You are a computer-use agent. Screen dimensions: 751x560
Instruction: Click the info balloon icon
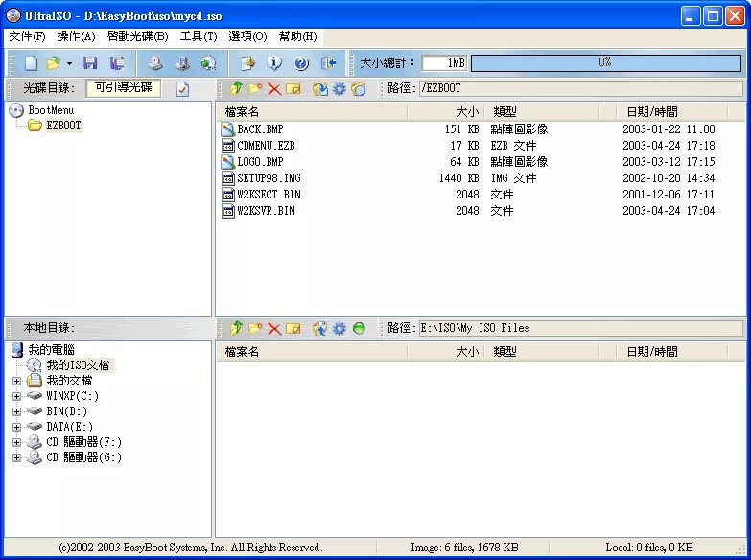(274, 62)
